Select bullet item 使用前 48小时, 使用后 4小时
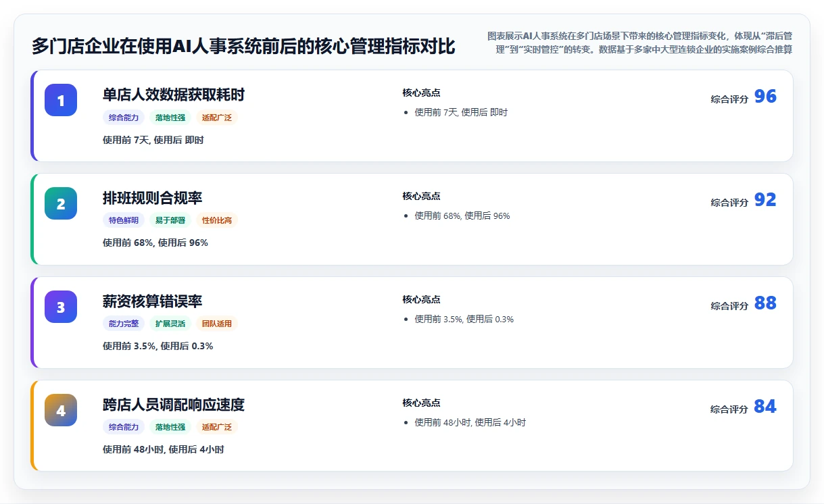The width and height of the screenshot is (824, 504). [x=470, y=422]
